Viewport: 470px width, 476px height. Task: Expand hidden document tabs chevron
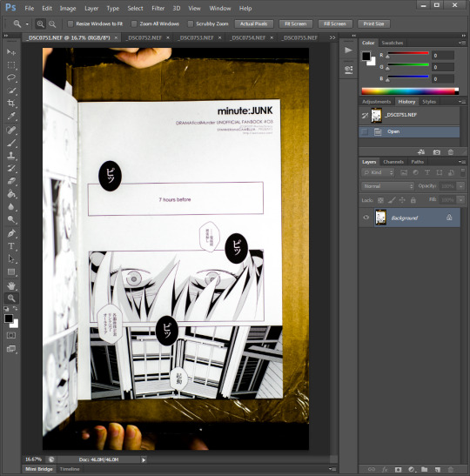(332, 37)
